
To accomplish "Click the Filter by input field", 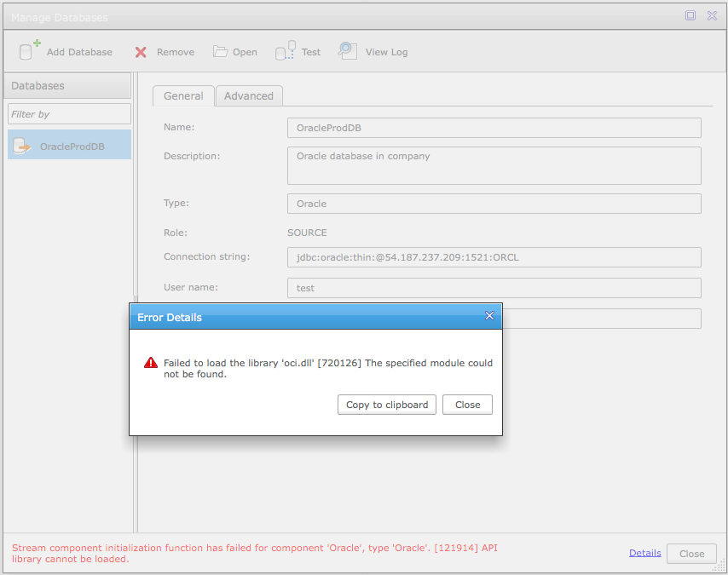I will (x=70, y=114).
